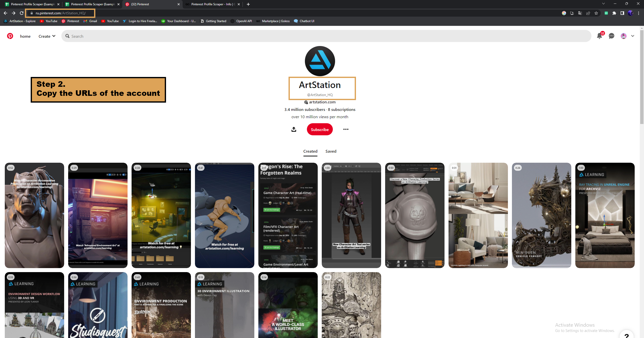Click the address bar URL
This screenshot has height=338, width=644.
[61, 13]
